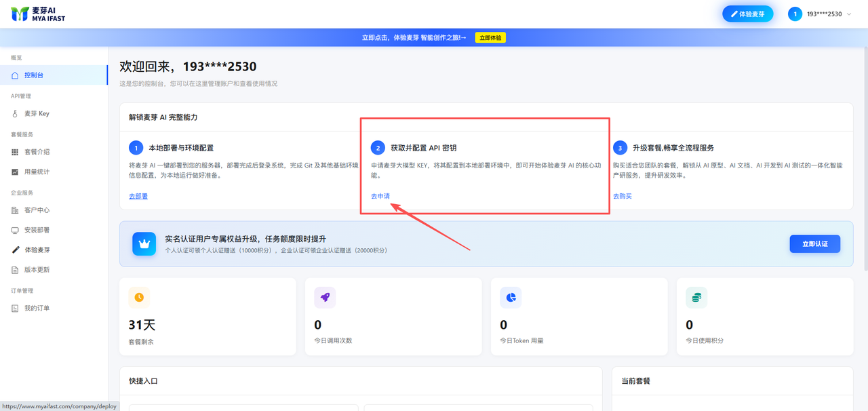Click the 升级套餐,畅享全流程服务 step heading
The image size is (868, 411).
(x=673, y=148)
